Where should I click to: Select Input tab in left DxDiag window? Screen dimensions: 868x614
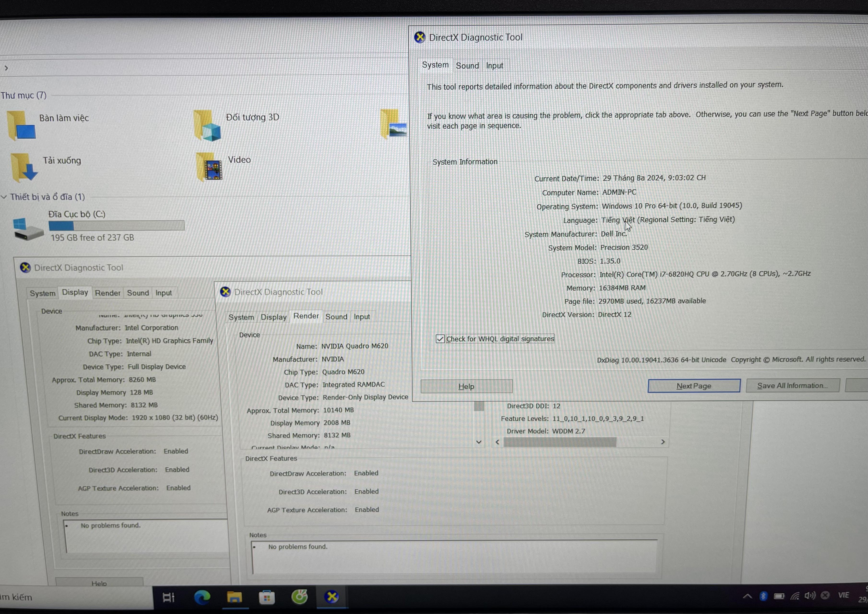[164, 293]
